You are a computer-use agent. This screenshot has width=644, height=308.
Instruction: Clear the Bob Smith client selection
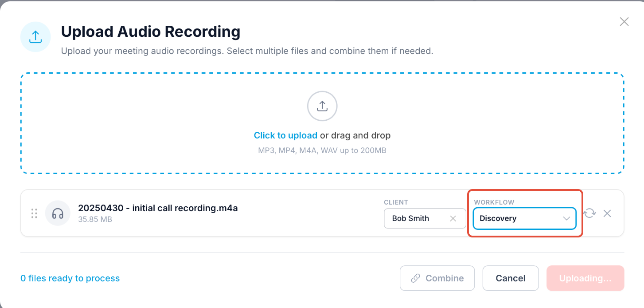pyautogui.click(x=453, y=218)
